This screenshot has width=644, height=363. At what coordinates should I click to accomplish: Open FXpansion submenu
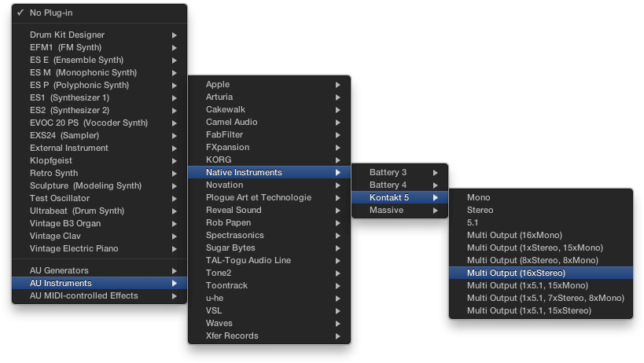point(269,147)
